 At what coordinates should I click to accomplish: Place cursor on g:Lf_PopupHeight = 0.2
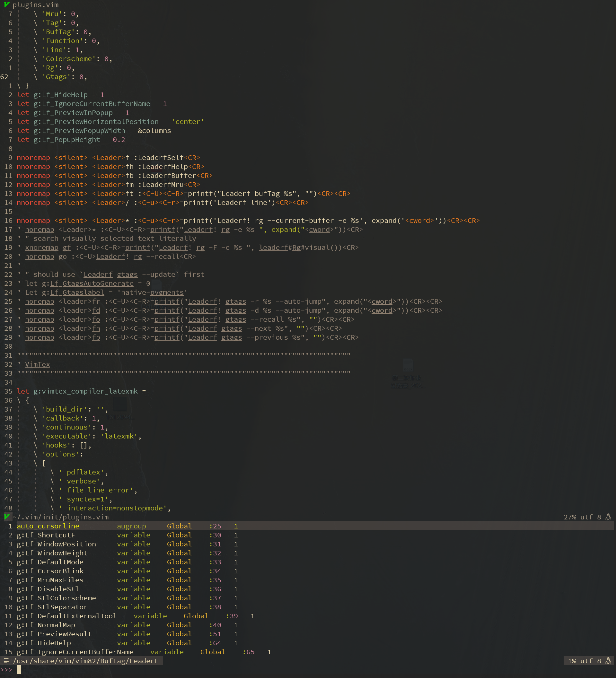tap(71, 140)
